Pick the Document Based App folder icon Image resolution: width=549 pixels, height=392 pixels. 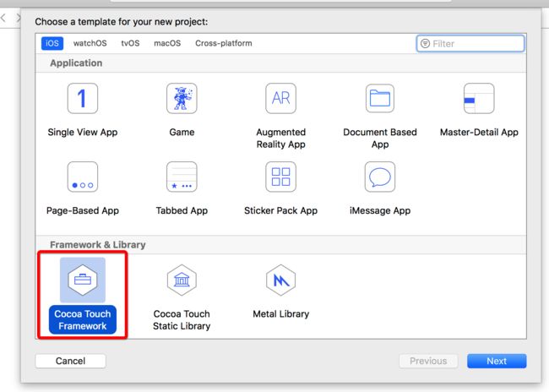(380, 99)
